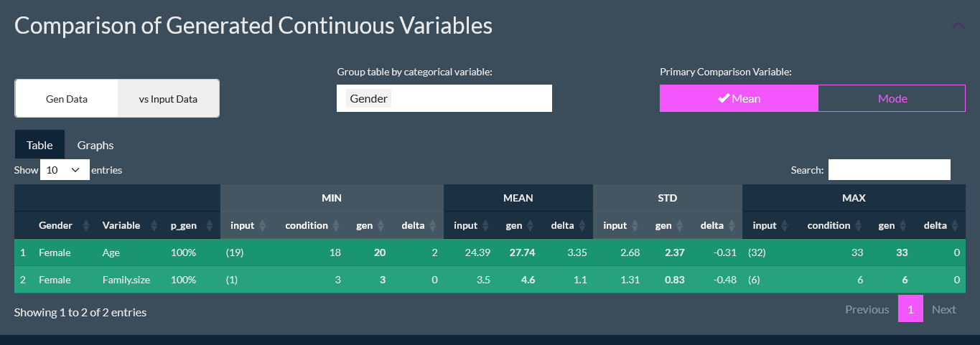
Task: Select page 1 in pagination
Action: coord(910,309)
